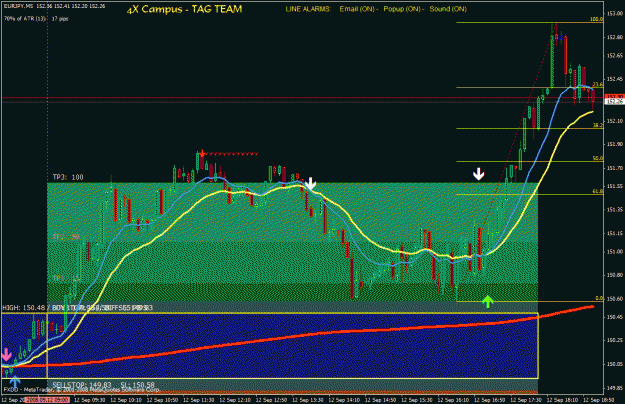Click the 12 Sep 10:10 time label
Screen dimensions: 625x404
point(126,400)
